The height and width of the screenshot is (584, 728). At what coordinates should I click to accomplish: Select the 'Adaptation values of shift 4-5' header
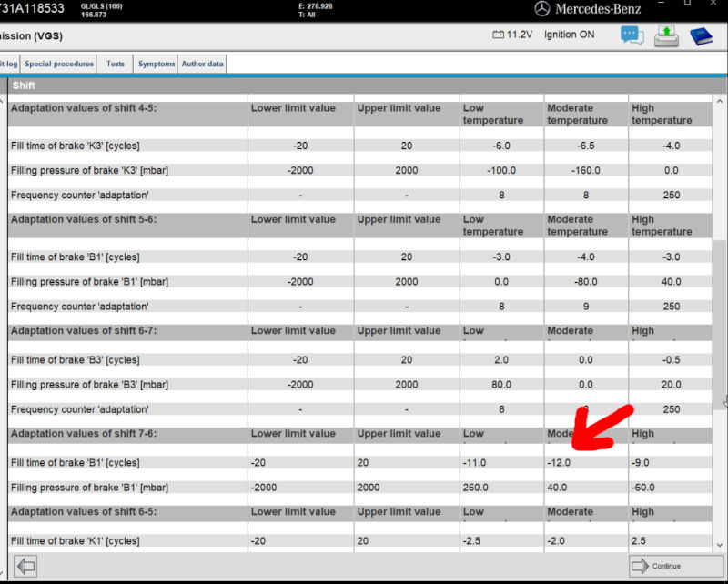pyautogui.click(x=84, y=108)
